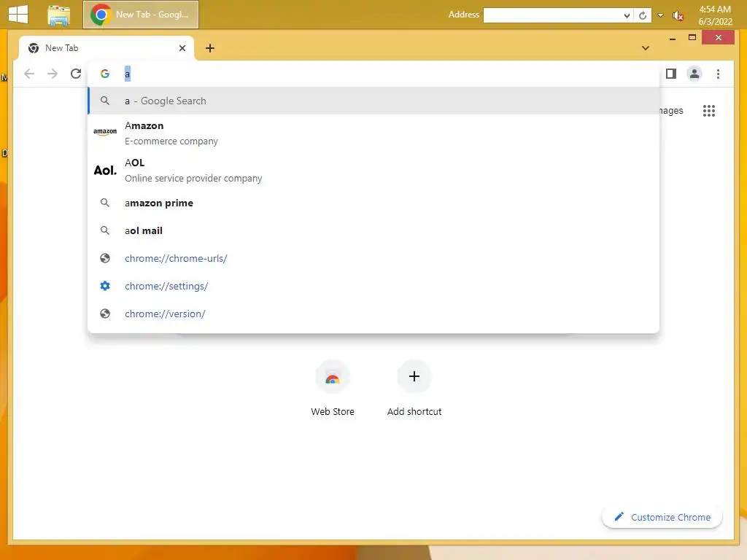Screen dimensions: 747x560
Task: Close the New Tab tab
Action: (x=182, y=48)
